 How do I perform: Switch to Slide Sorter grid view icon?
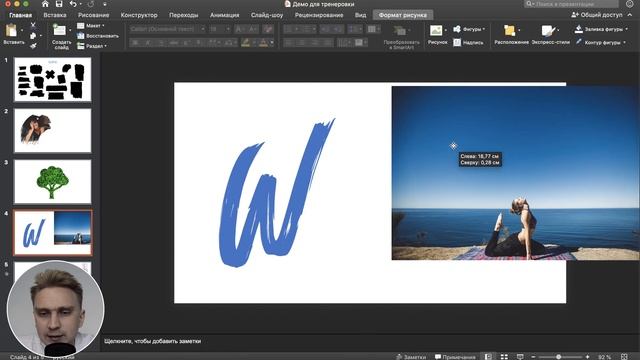point(504,357)
